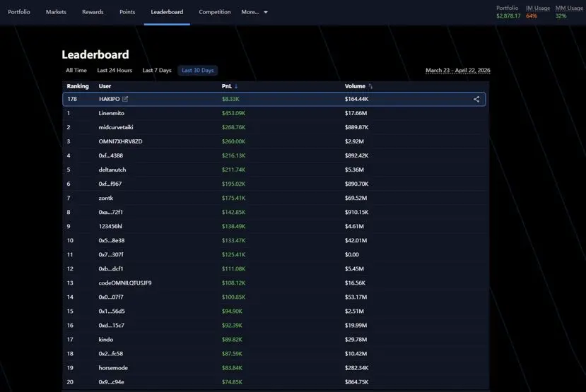Open the Markets tab
586x392 pixels.
[x=56, y=12]
